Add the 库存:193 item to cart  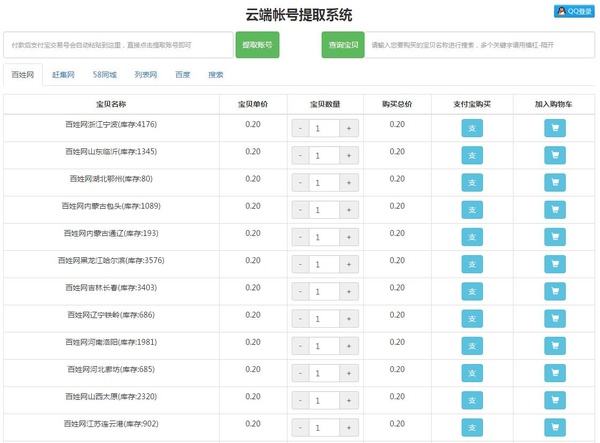[555, 237]
